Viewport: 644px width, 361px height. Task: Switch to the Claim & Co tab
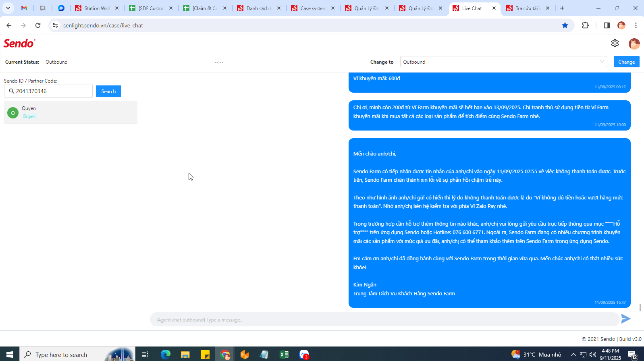pos(205,8)
